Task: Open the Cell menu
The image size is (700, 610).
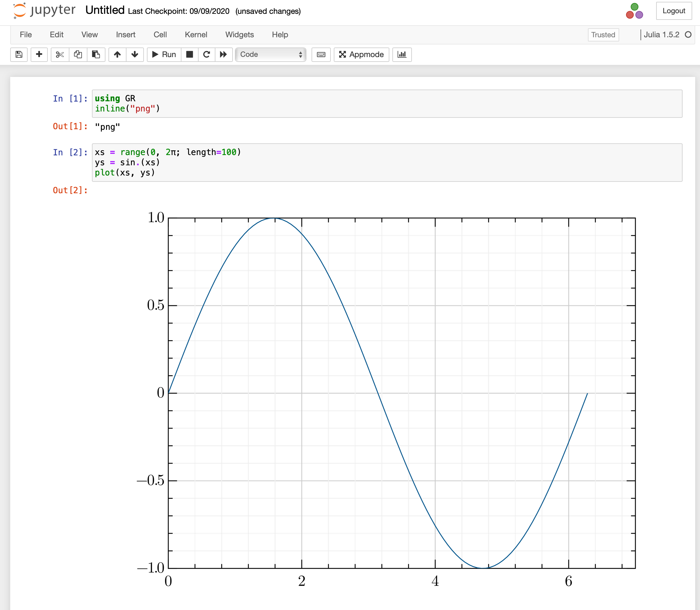Action: [160, 35]
